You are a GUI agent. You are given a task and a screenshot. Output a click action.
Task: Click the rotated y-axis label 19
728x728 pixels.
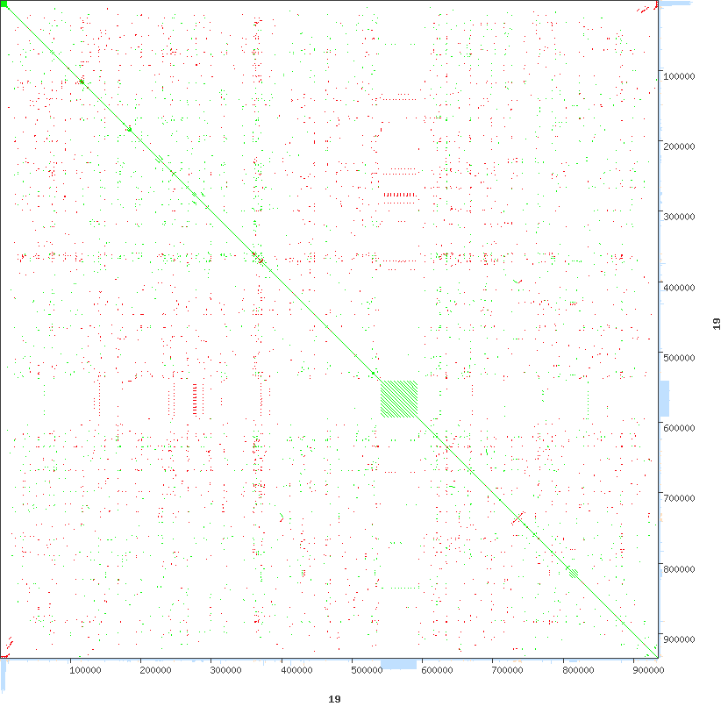click(x=717, y=325)
